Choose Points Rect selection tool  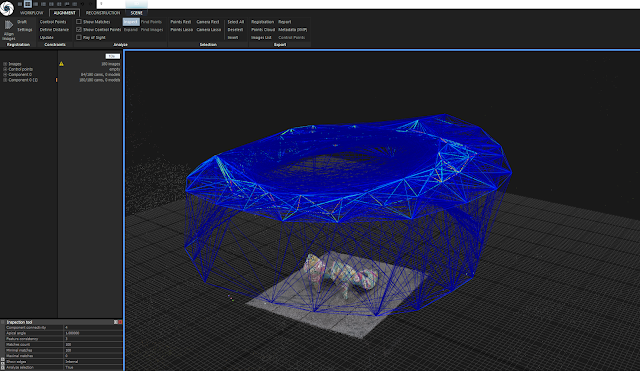(180, 22)
